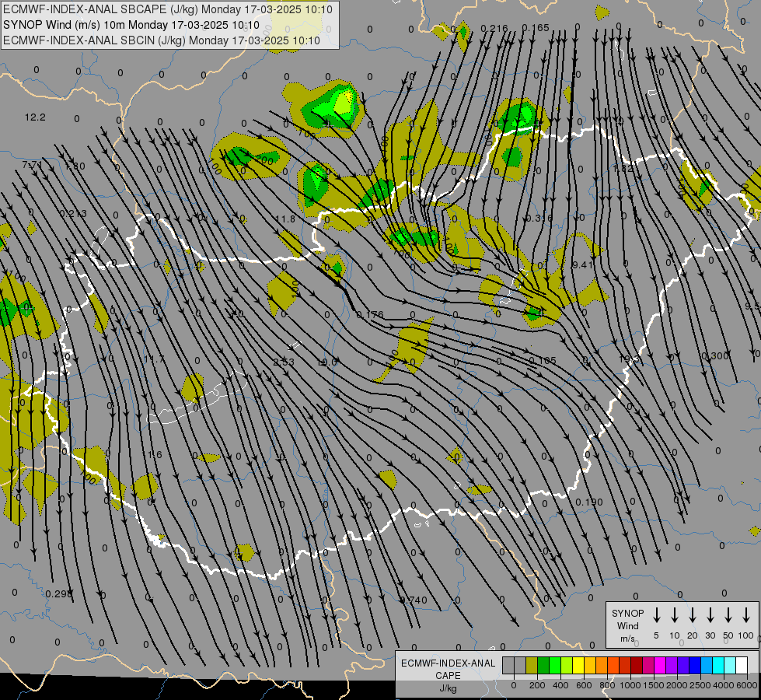Click the 0.300 value on the map
Image resolution: width=761 pixels, height=700 pixels.
point(715,356)
